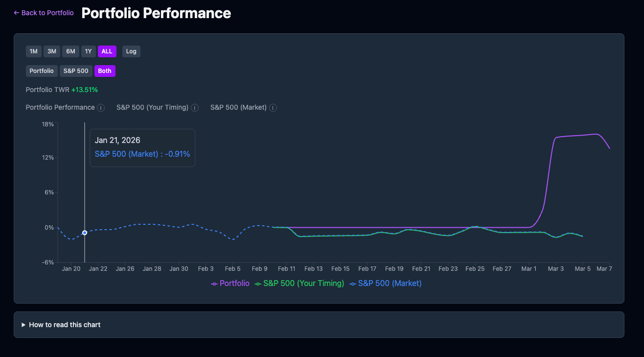Expand the How to read this chart section

64,324
